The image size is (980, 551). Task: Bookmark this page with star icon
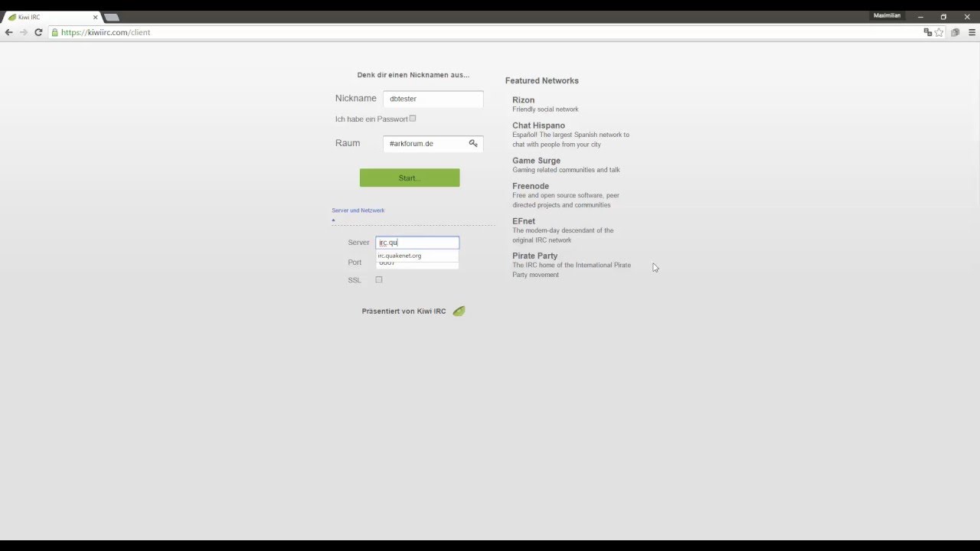[939, 32]
